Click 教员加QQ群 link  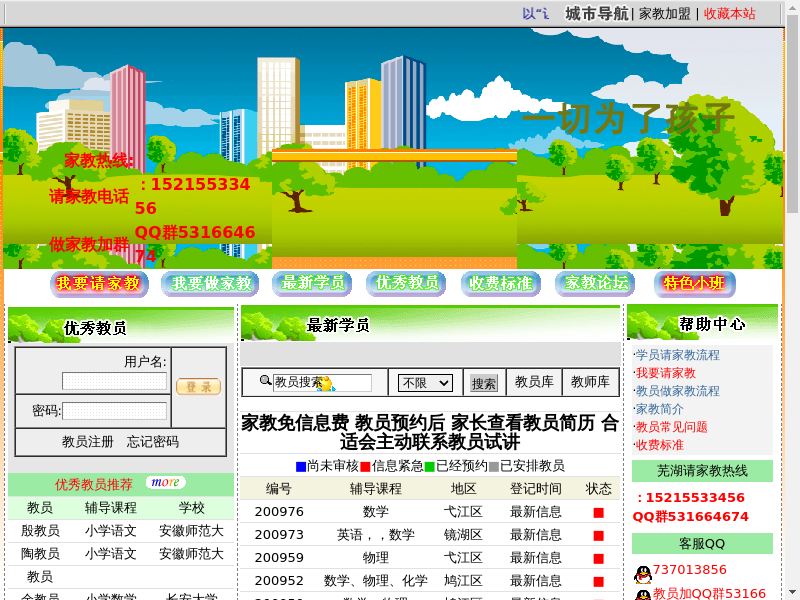[709, 593]
